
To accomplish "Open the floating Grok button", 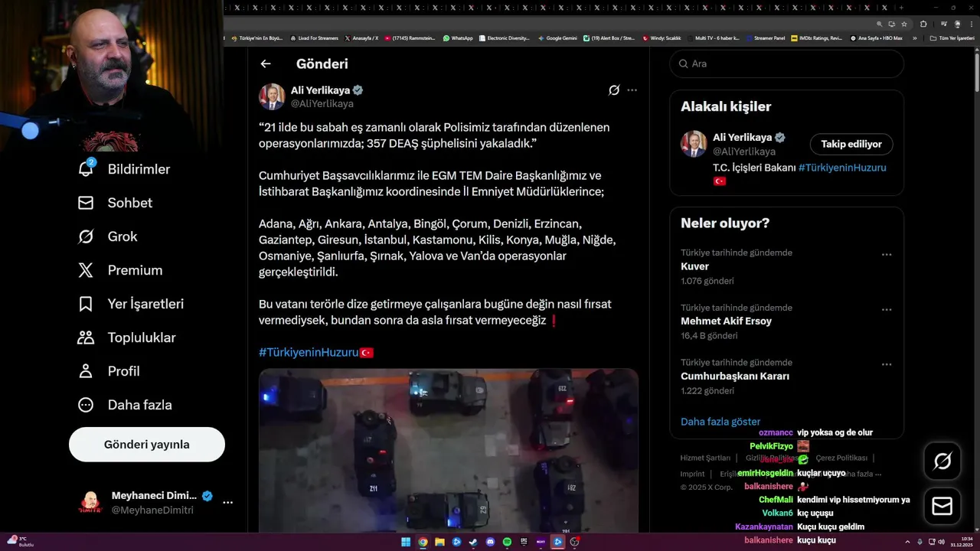I will coord(942,461).
